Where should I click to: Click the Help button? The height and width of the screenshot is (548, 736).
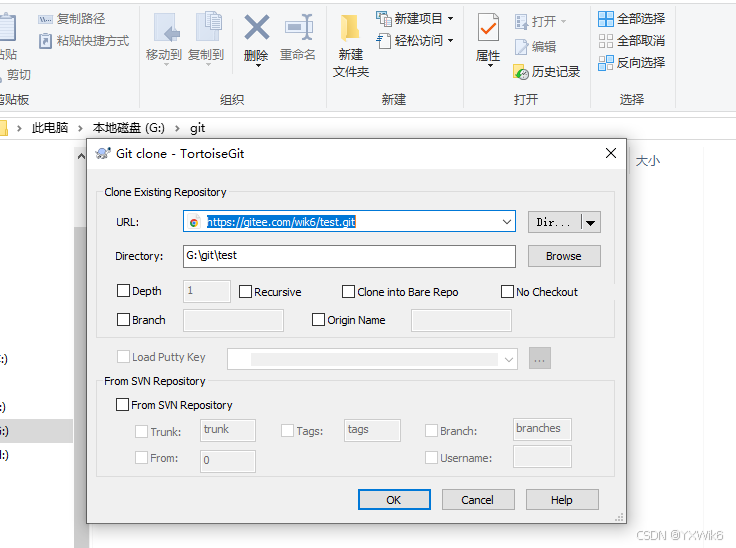(562, 500)
